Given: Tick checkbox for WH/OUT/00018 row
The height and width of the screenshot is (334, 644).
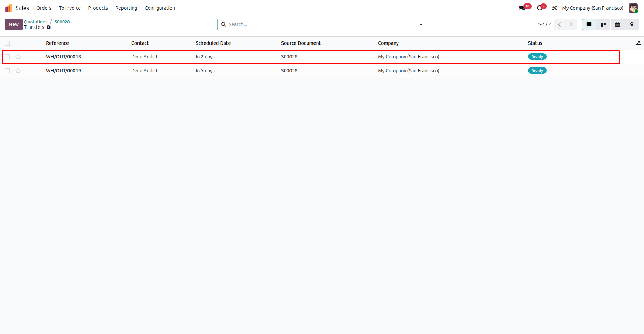Looking at the screenshot, I should pyautogui.click(x=7, y=57).
